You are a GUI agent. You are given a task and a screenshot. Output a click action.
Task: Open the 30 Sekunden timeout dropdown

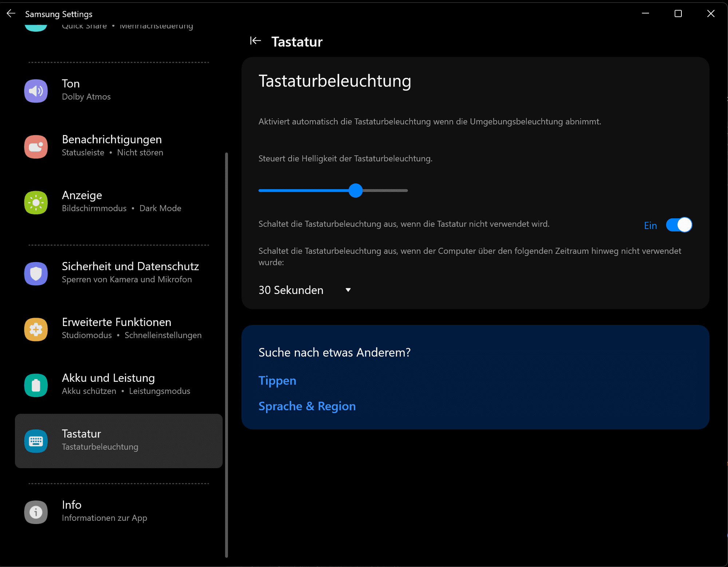click(305, 290)
